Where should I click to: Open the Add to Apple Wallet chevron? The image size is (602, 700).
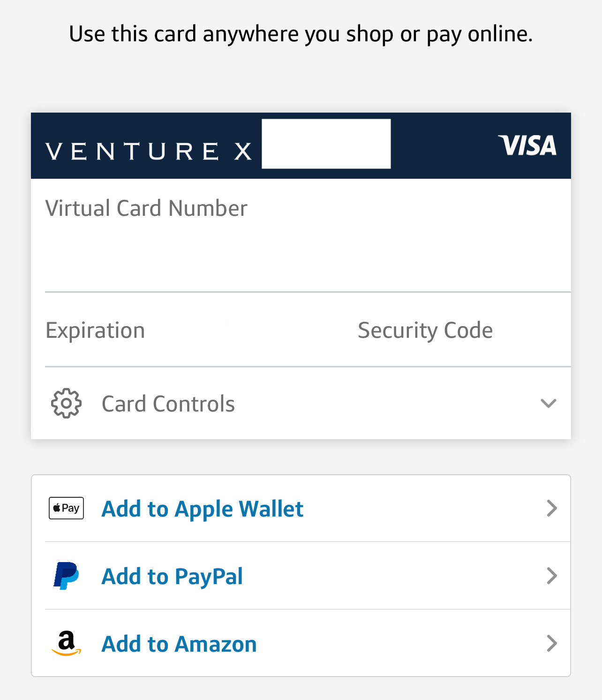pyautogui.click(x=552, y=509)
